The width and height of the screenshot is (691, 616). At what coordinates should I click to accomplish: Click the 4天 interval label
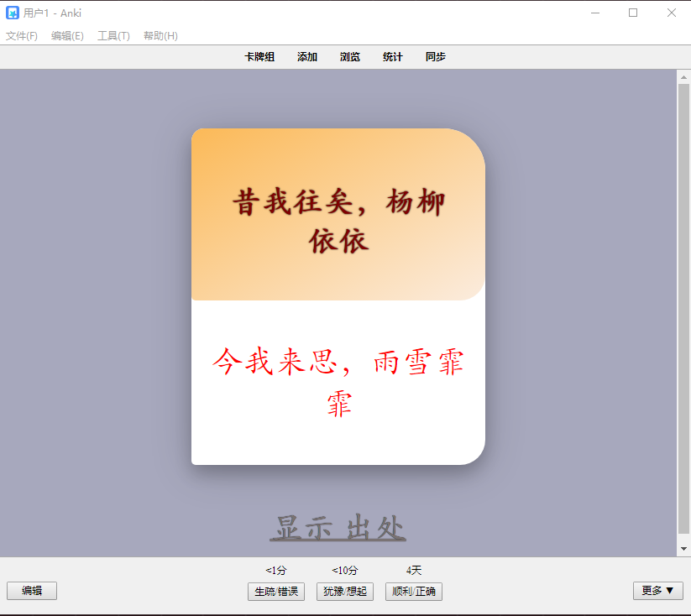click(x=414, y=571)
